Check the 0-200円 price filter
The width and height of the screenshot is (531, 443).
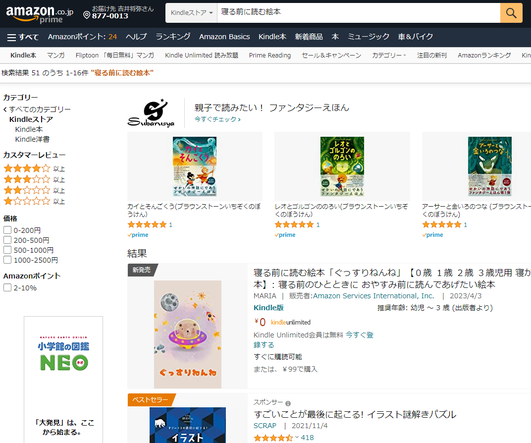point(7,230)
